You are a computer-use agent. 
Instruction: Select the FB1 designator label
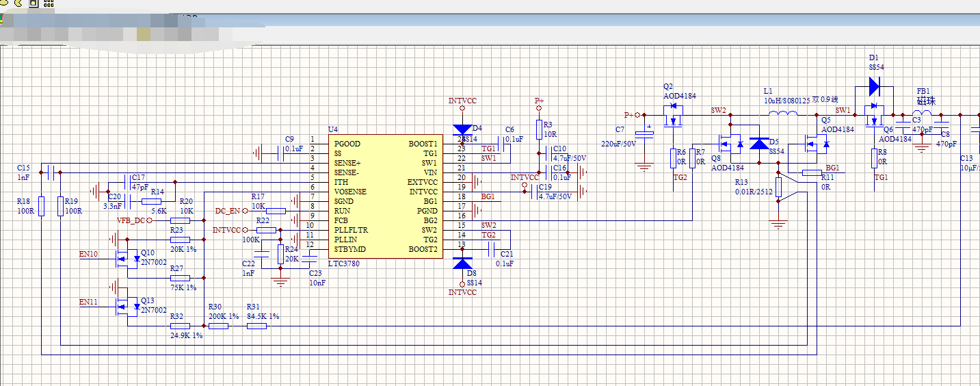point(923,91)
